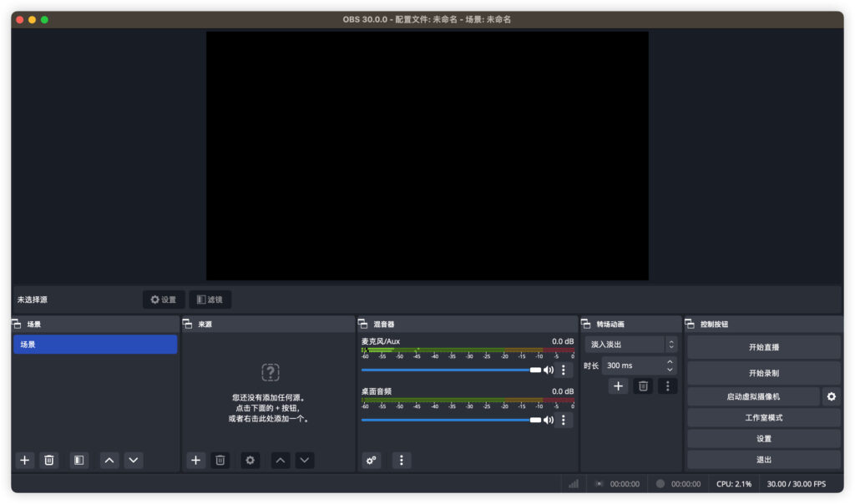Mute the 麦克风/Aux speaker icon

coord(550,370)
